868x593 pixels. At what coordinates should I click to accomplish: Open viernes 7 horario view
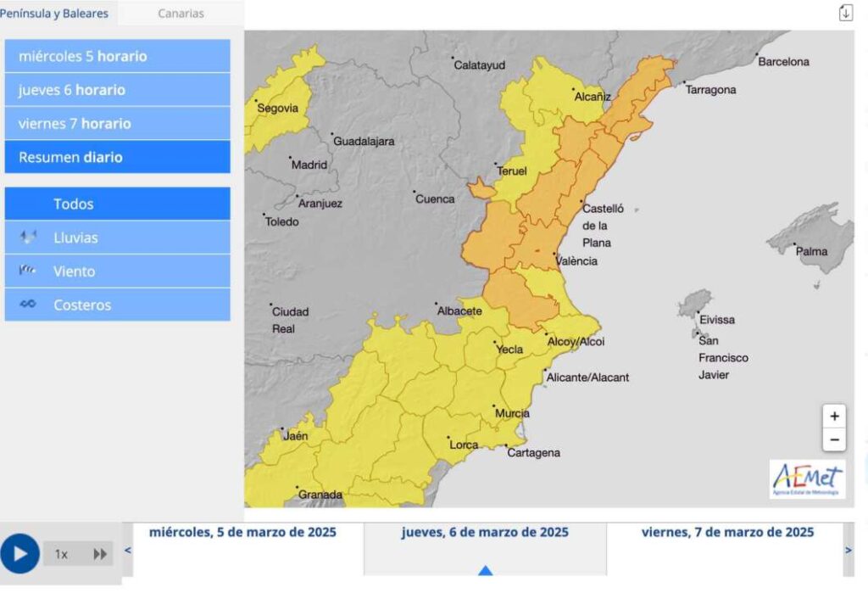tap(117, 124)
